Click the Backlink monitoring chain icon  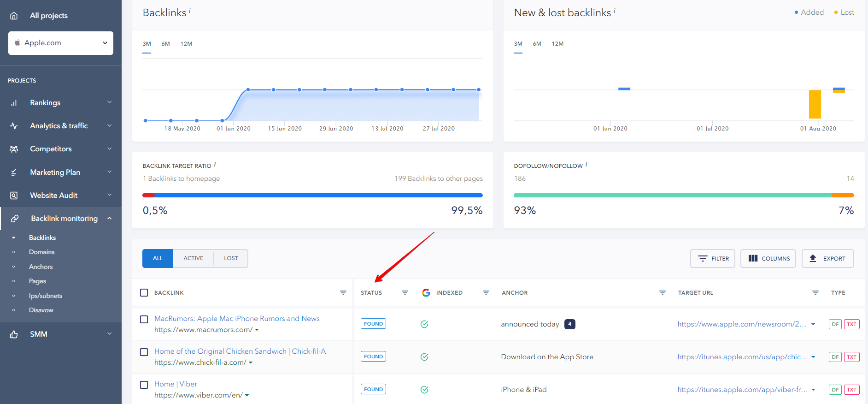pyautogui.click(x=15, y=219)
